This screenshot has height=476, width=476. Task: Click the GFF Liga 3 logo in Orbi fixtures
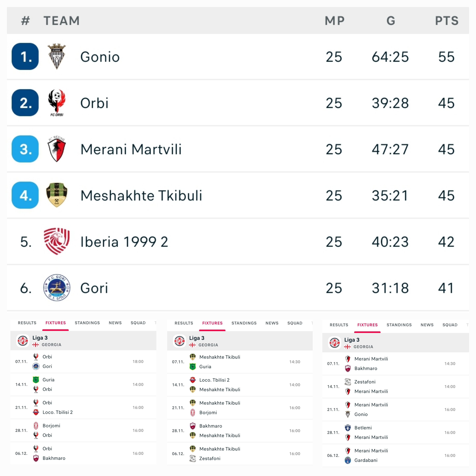click(23, 341)
